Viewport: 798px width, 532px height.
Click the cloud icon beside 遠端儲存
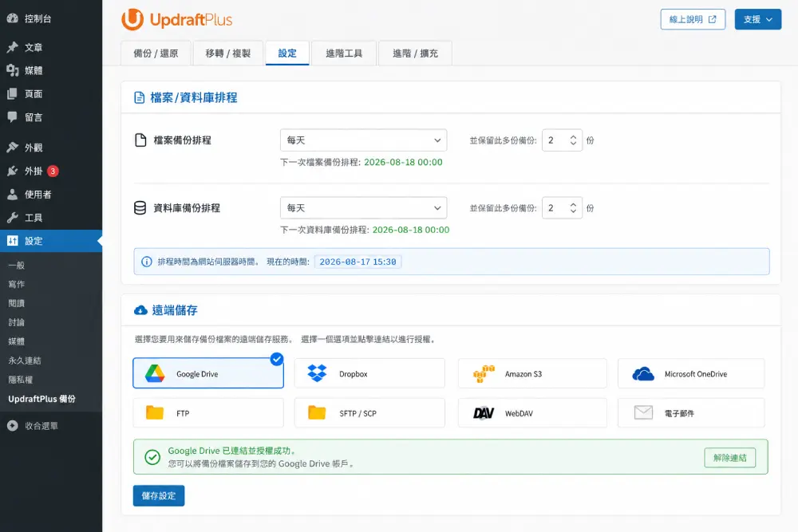tap(140, 310)
